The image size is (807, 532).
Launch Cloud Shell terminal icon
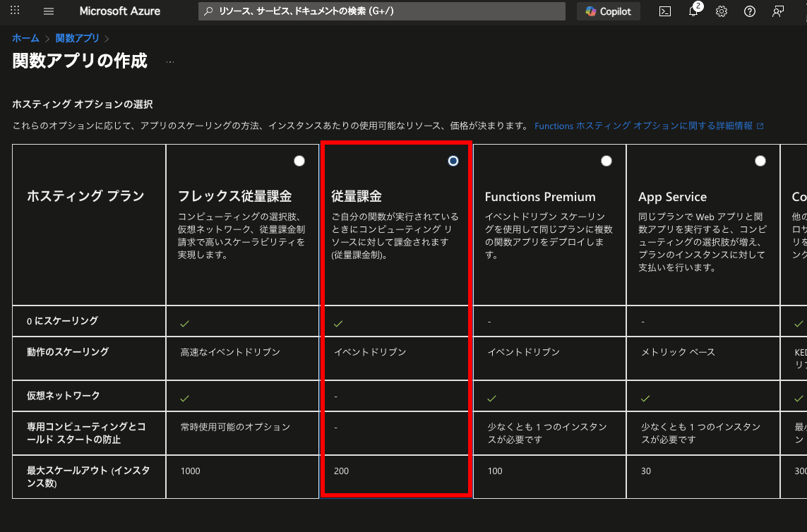point(665,11)
